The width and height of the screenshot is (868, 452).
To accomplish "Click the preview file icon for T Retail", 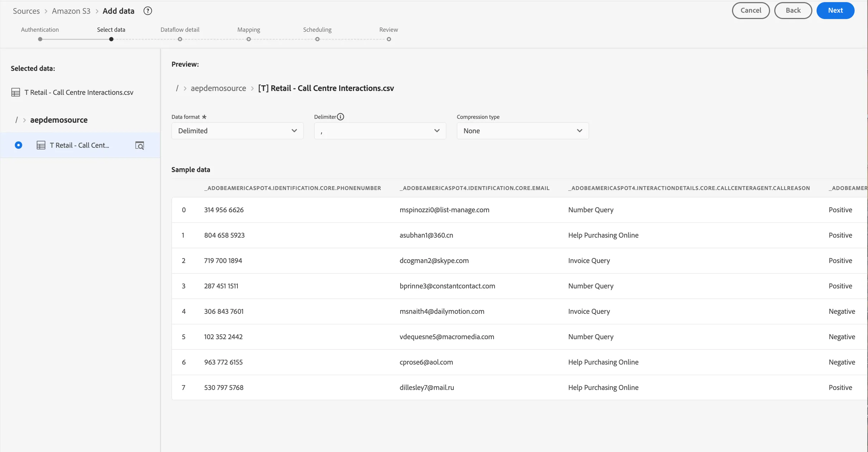I will coord(139,145).
